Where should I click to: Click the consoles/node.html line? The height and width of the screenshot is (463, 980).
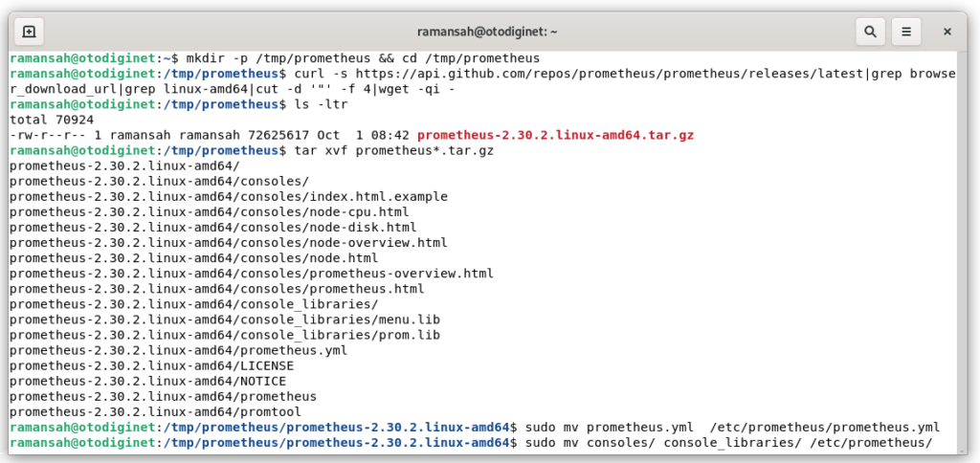[193, 258]
